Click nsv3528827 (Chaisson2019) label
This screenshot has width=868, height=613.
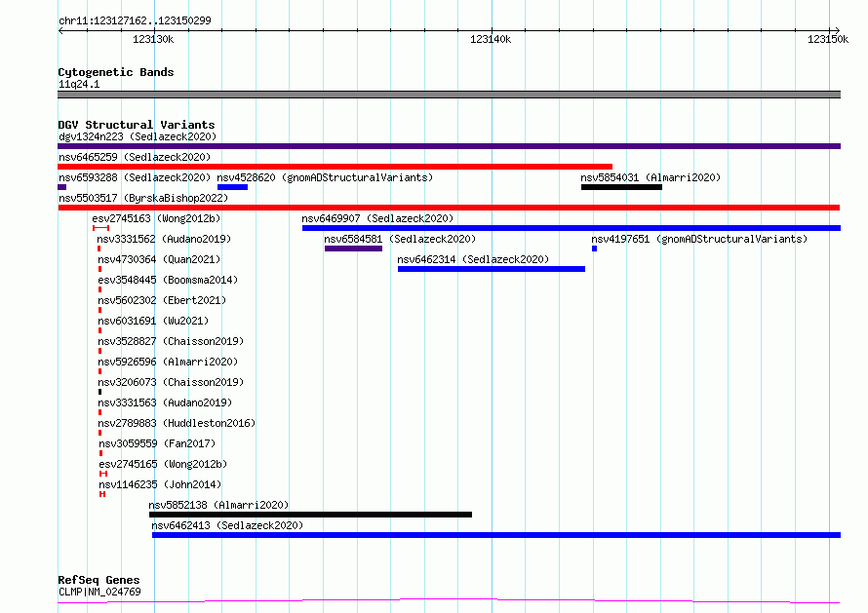[171, 341]
